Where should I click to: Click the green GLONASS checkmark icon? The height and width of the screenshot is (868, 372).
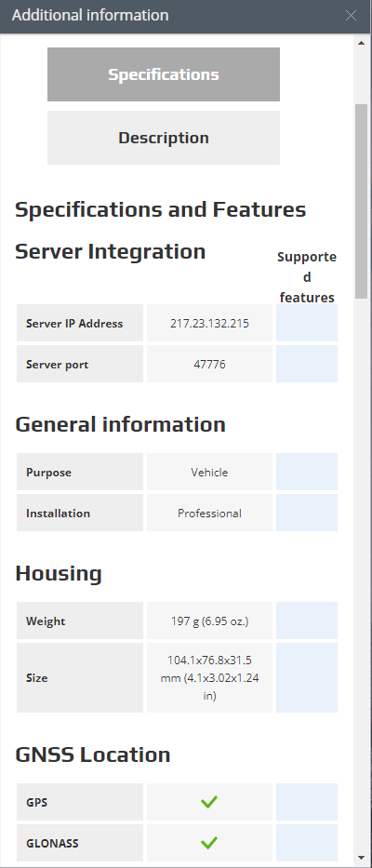coord(209,843)
